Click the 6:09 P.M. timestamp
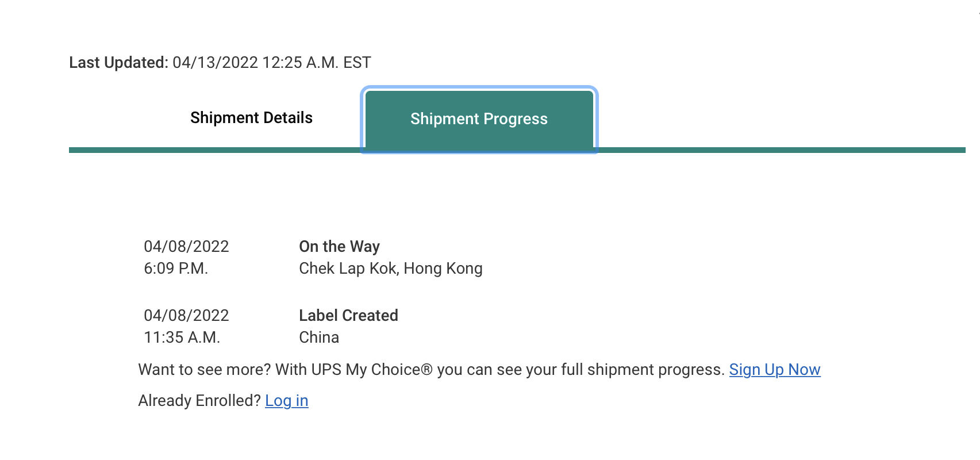 tap(176, 269)
